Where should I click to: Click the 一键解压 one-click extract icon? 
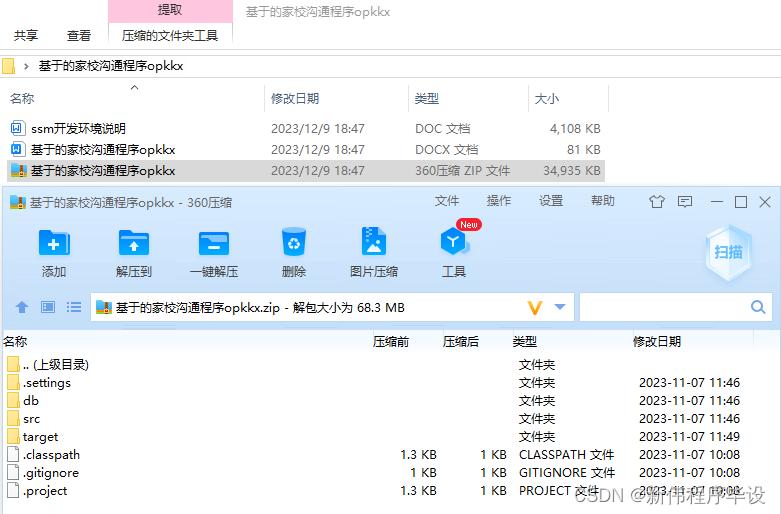pos(214,244)
